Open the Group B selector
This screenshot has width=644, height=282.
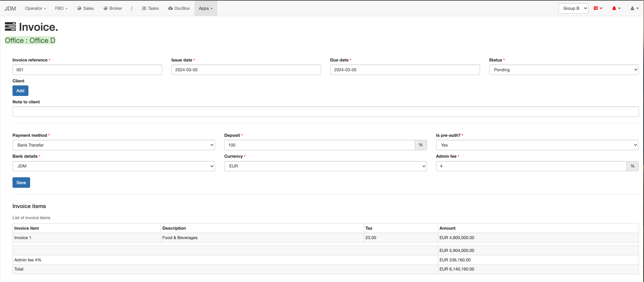point(573,8)
